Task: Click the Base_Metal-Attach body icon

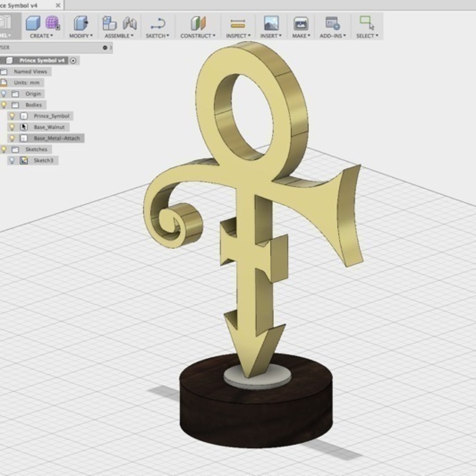Action: coord(24,139)
